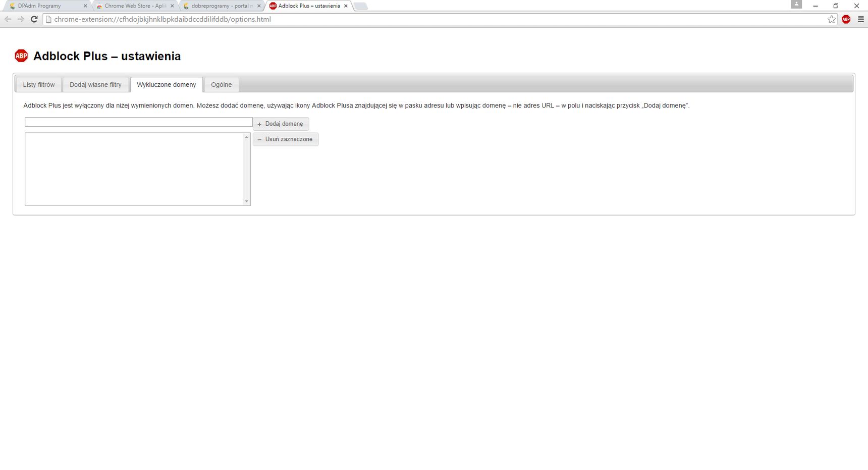Viewport: 868px width, 470px height.
Task: Bookmark this page with the star icon
Action: click(832, 19)
